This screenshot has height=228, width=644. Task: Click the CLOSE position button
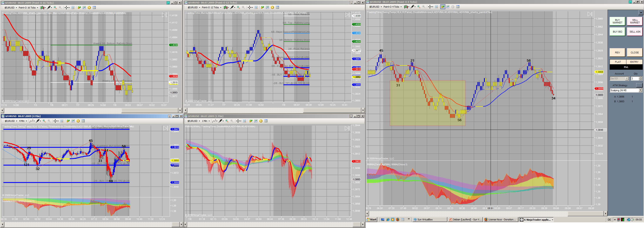pos(635,53)
